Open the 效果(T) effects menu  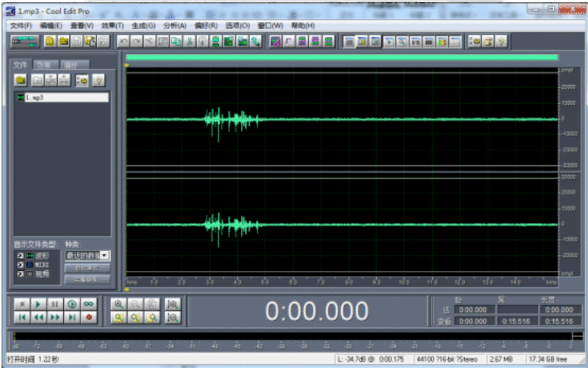point(112,25)
